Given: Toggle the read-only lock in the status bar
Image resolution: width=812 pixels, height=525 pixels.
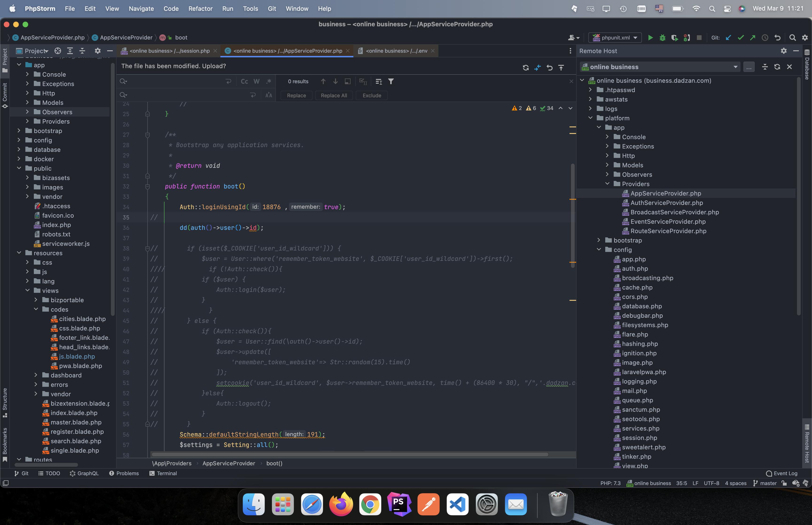Looking at the screenshot, I should (x=784, y=483).
